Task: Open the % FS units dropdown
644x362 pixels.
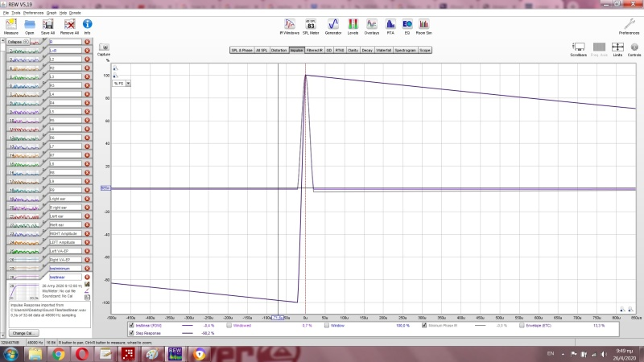Action: coord(122,83)
